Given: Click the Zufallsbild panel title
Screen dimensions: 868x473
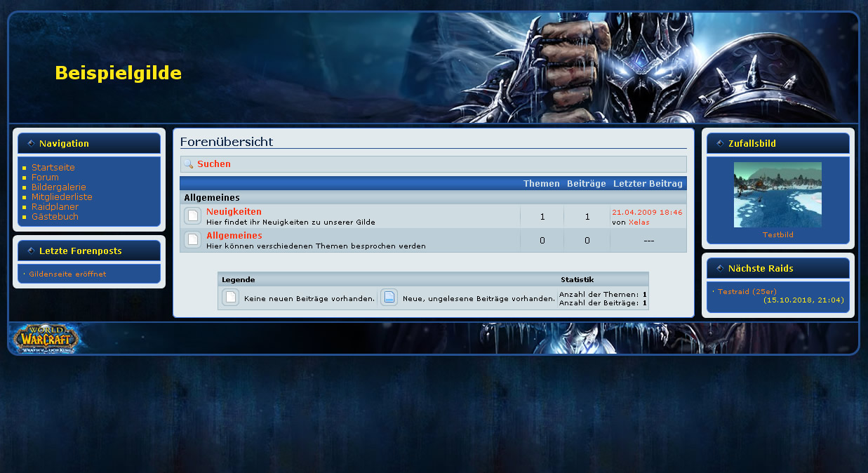Looking at the screenshot, I should click(752, 143).
